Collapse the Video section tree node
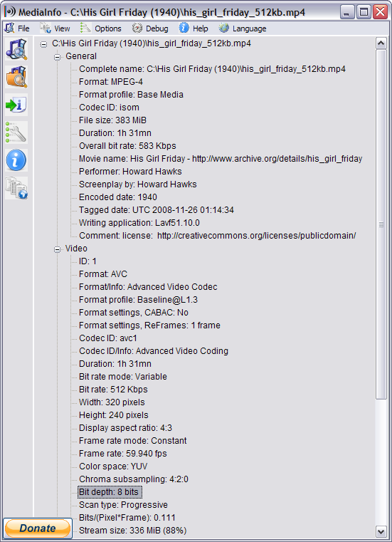 coord(58,249)
